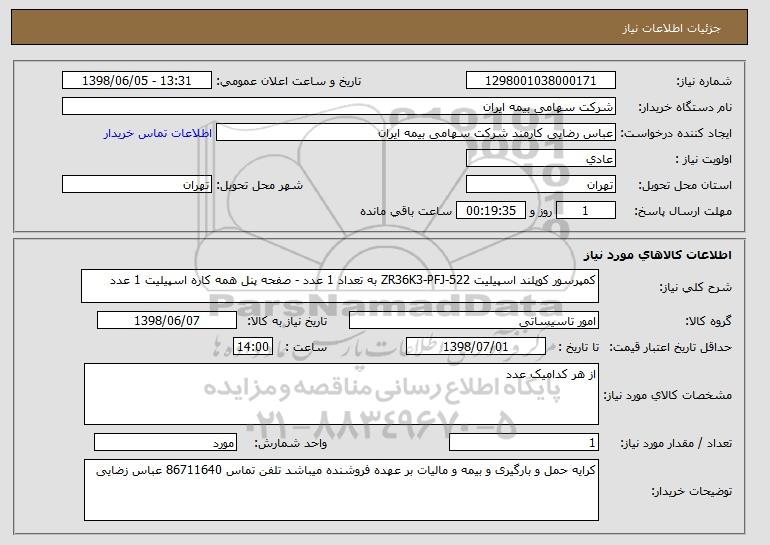Screen dimensions: 770x545
Task: Click the label گروه کالا
Action: click(x=709, y=322)
